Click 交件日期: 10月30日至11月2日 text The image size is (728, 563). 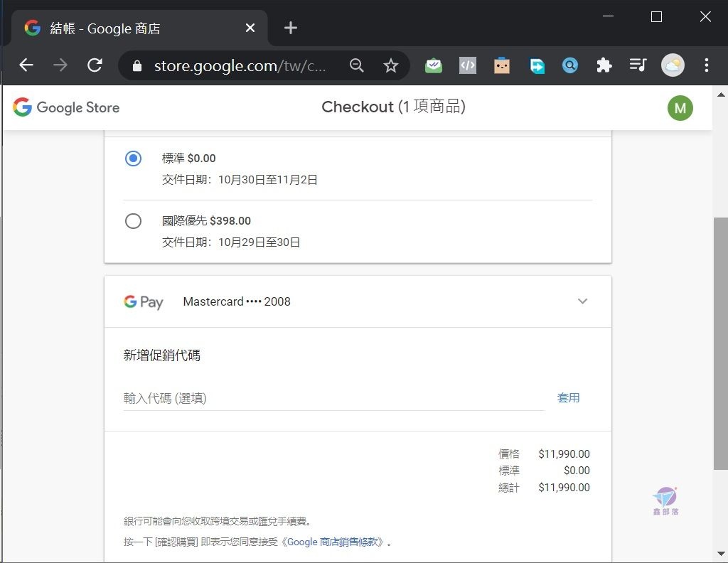(240, 180)
